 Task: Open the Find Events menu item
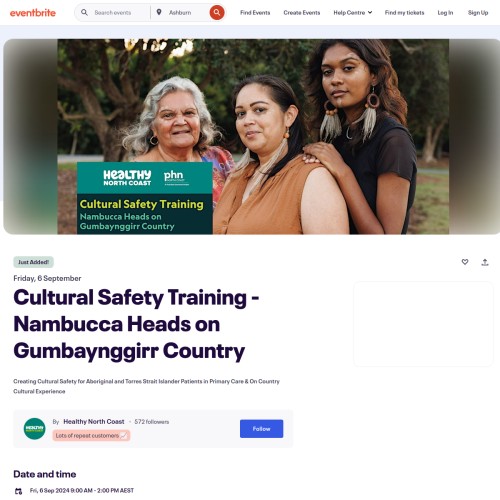pyautogui.click(x=255, y=13)
